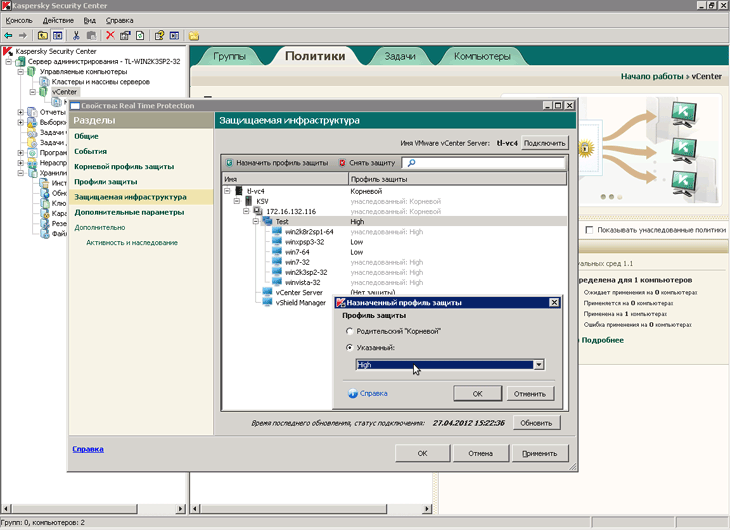Switch to the Группы tab

230,56
